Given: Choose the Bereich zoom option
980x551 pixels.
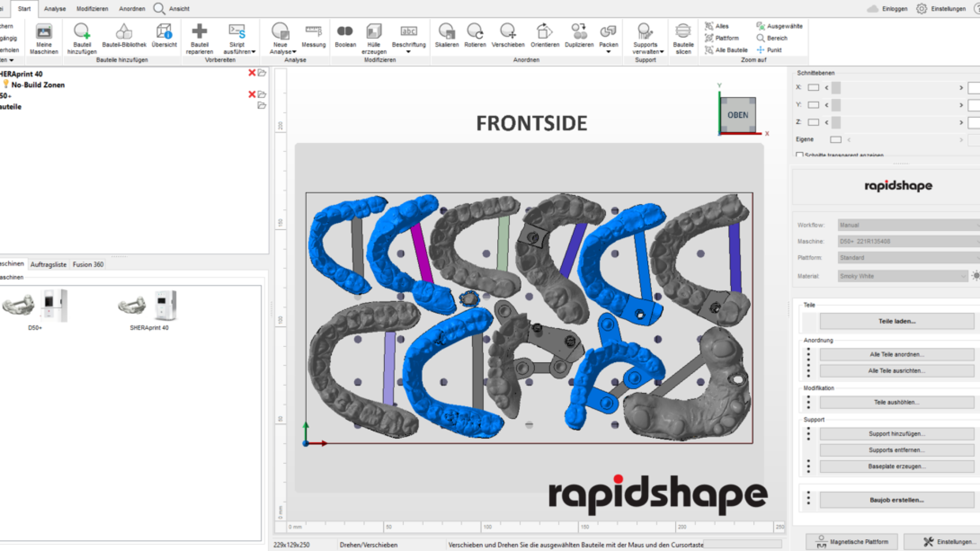Looking at the screenshot, I should pos(772,38).
